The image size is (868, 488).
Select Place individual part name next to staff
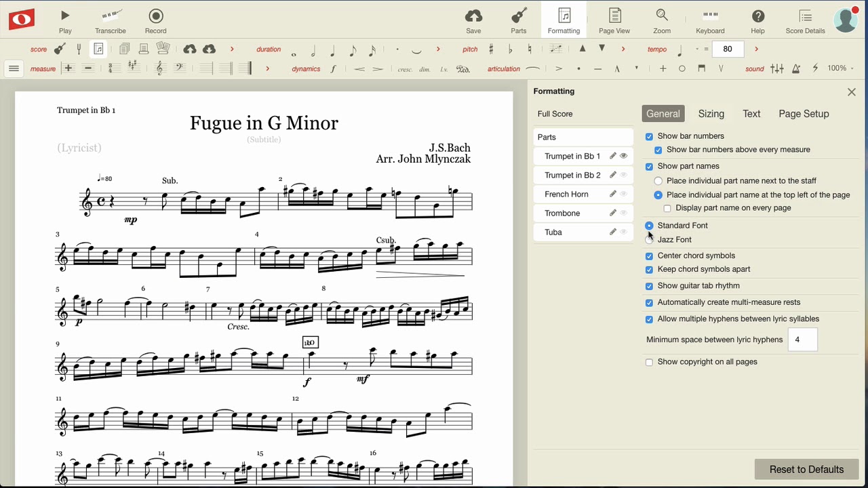[x=658, y=181]
